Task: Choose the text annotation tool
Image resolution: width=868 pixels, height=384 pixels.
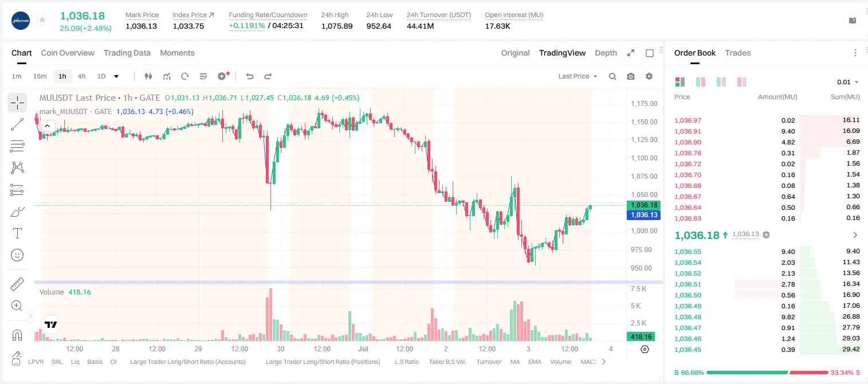Action: [17, 233]
